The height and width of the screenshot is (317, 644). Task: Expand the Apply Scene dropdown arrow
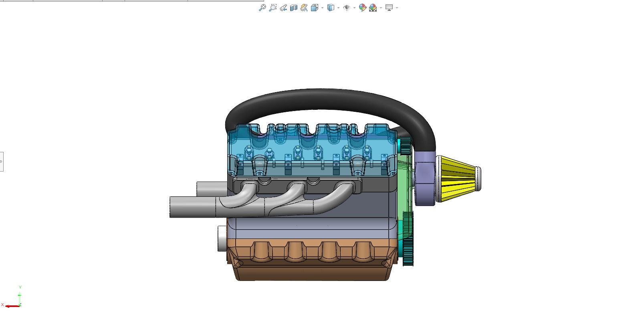pos(381,8)
